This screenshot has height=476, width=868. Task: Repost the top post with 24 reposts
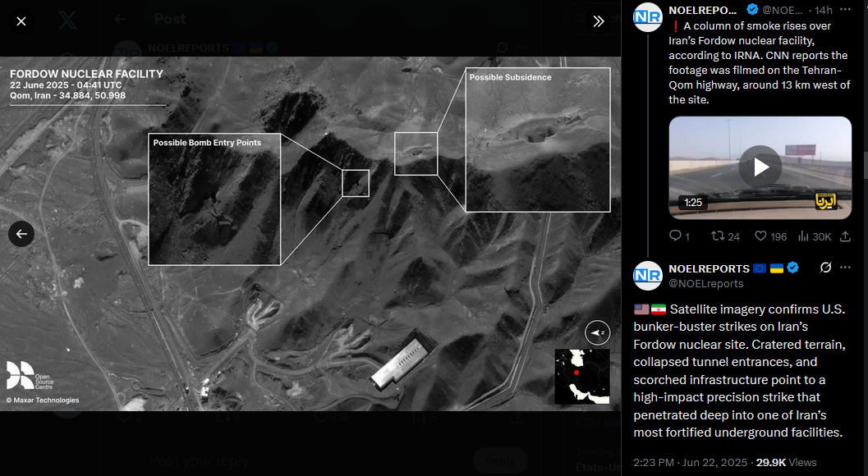725,236
